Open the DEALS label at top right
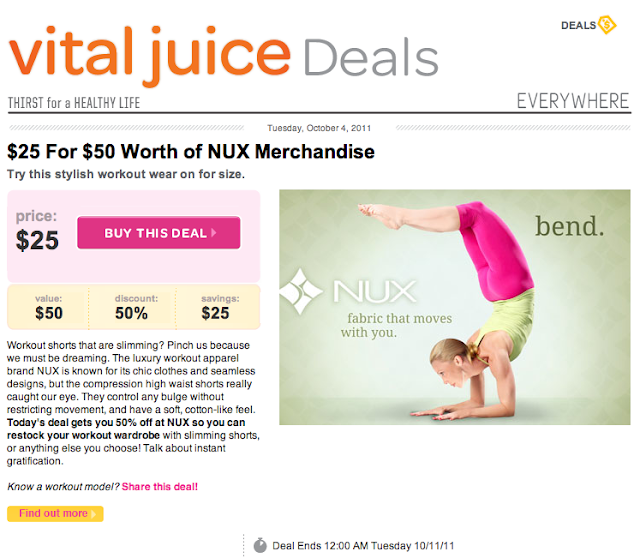 578,25
